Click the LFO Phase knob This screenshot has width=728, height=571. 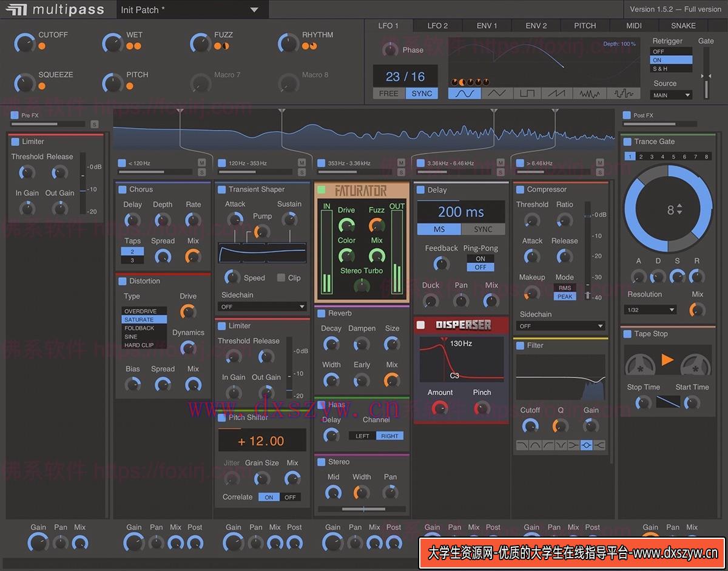pos(390,50)
